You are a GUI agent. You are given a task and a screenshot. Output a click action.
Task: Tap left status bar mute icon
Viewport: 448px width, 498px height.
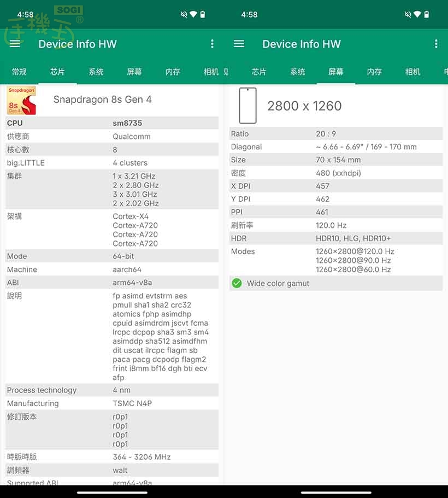point(184,14)
